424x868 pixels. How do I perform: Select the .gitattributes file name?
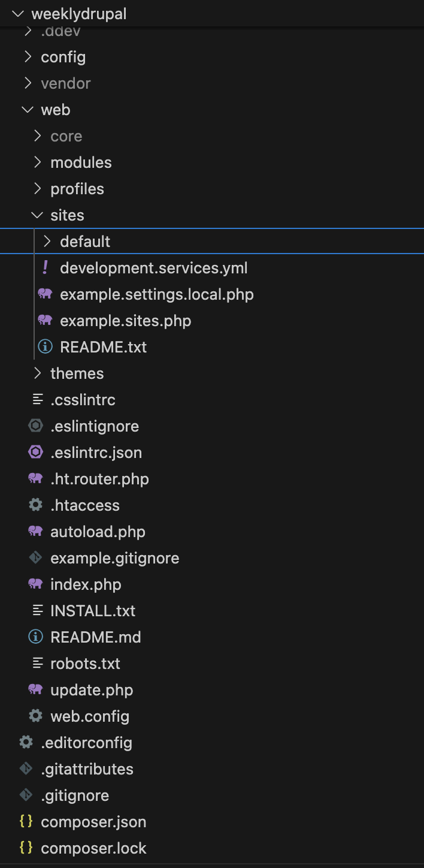87,769
